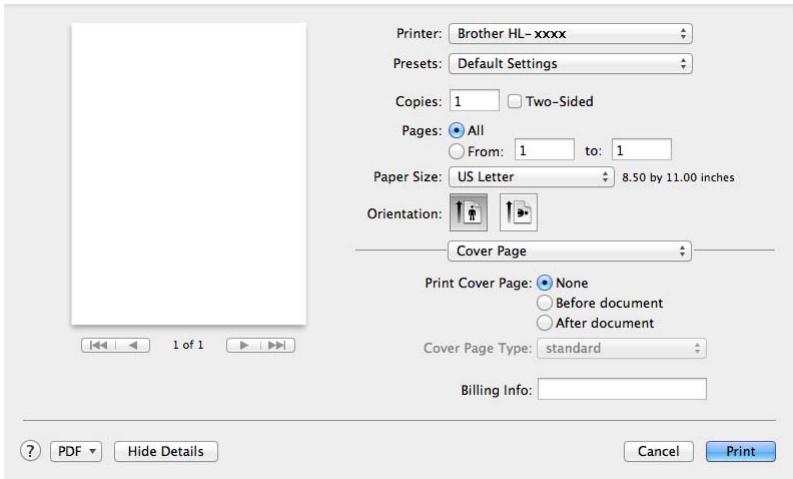Click the Cancel button
The height and width of the screenshot is (479, 793).
pos(658,451)
